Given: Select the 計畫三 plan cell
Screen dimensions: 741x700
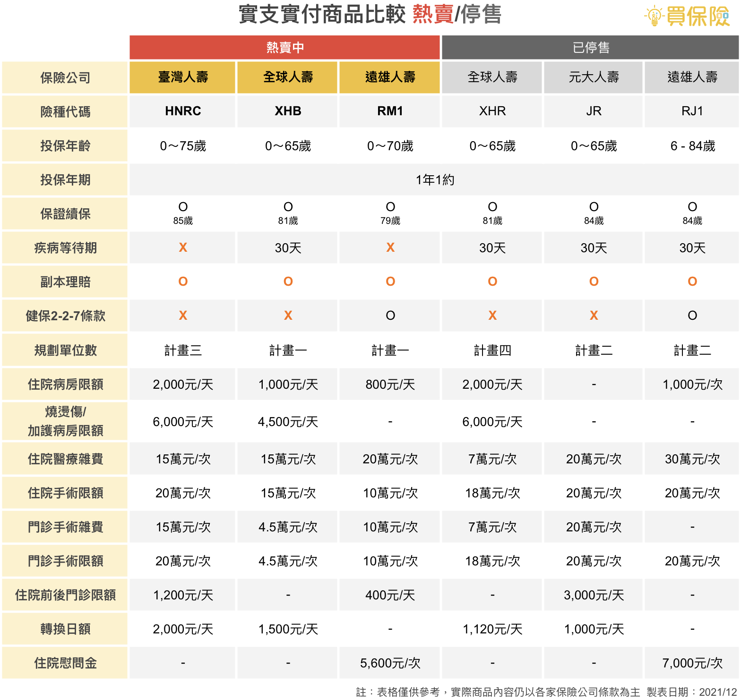Looking at the screenshot, I should click(x=183, y=350).
